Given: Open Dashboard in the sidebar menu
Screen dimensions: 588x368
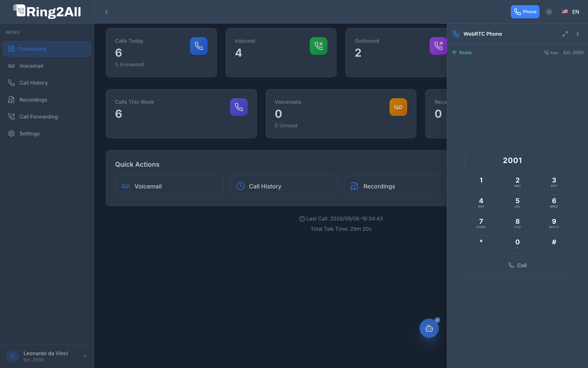Looking at the screenshot, I should tap(47, 49).
